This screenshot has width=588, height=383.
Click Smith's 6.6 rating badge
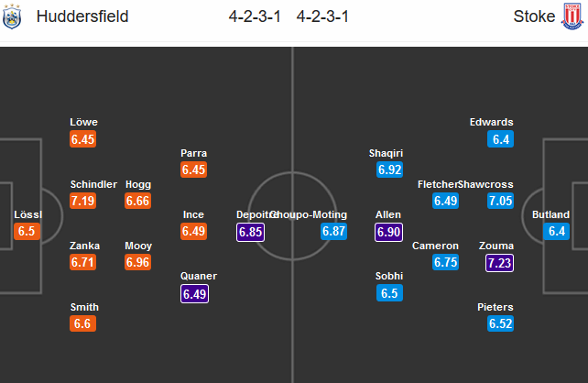click(83, 323)
